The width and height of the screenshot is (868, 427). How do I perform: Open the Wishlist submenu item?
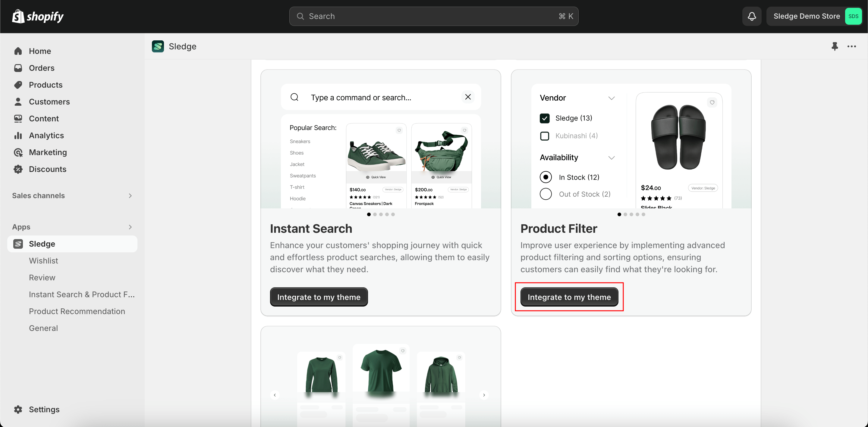click(43, 261)
